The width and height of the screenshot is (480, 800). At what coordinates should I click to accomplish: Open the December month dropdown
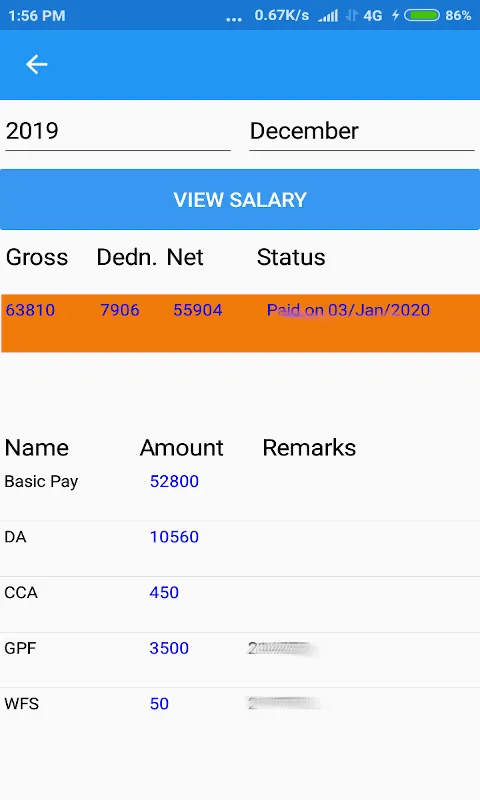(x=362, y=132)
